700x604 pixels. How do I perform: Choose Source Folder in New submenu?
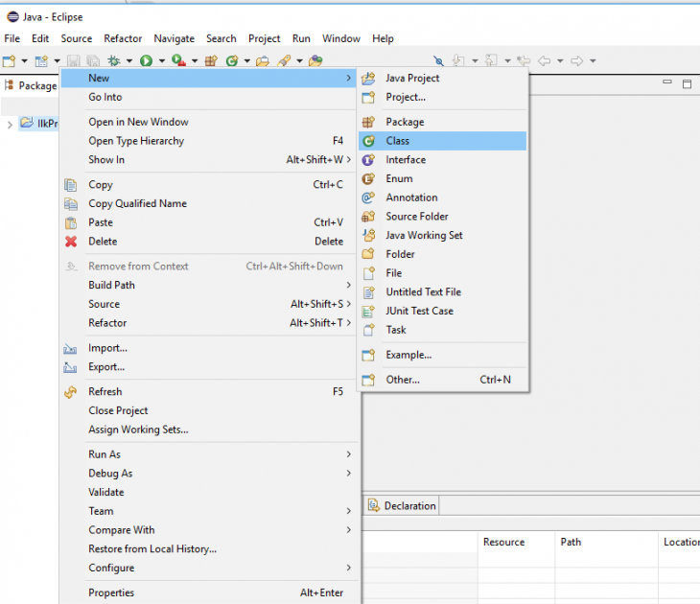[442, 216]
